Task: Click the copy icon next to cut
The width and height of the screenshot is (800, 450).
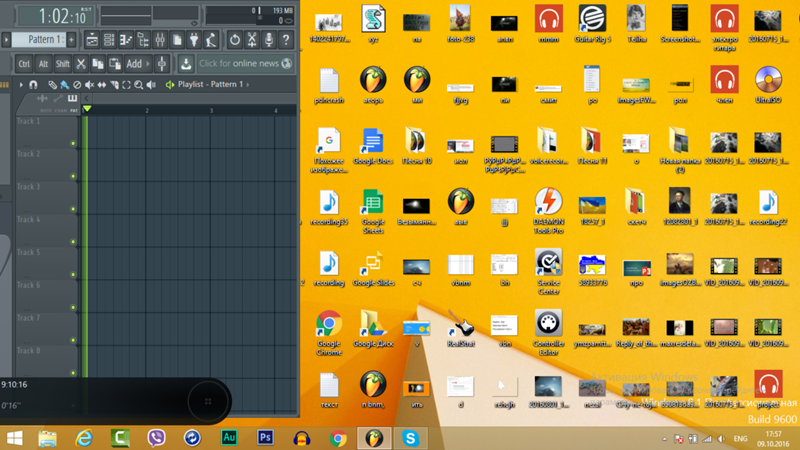Action: [97, 64]
